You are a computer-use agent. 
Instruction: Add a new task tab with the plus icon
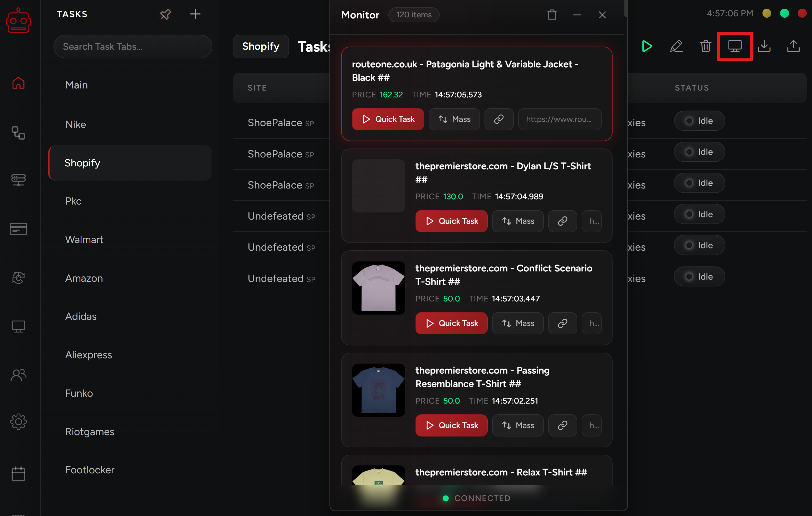click(x=195, y=14)
